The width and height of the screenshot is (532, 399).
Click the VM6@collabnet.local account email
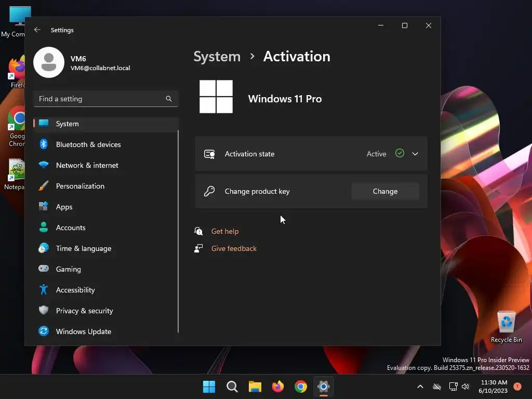(100, 68)
